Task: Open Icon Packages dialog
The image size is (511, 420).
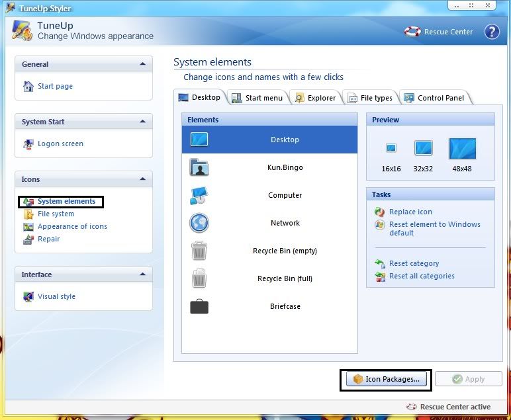Action: (386, 379)
